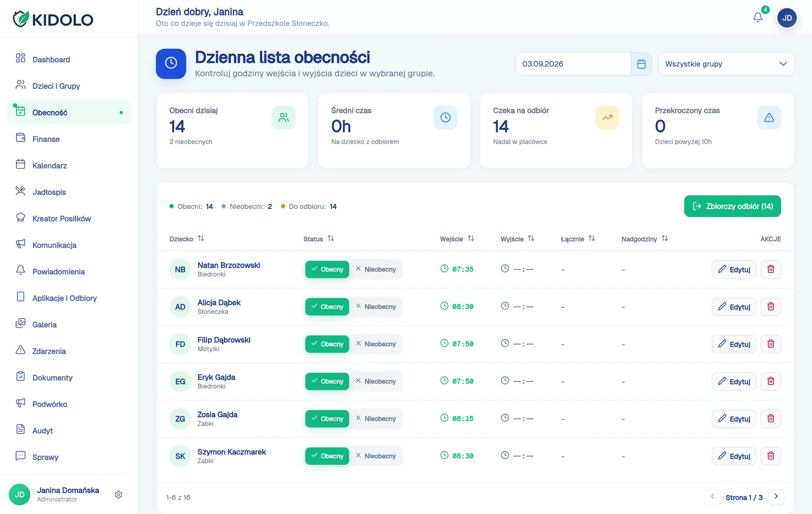Sort by Łącznie column
This screenshot has height=514, width=812.
578,238
